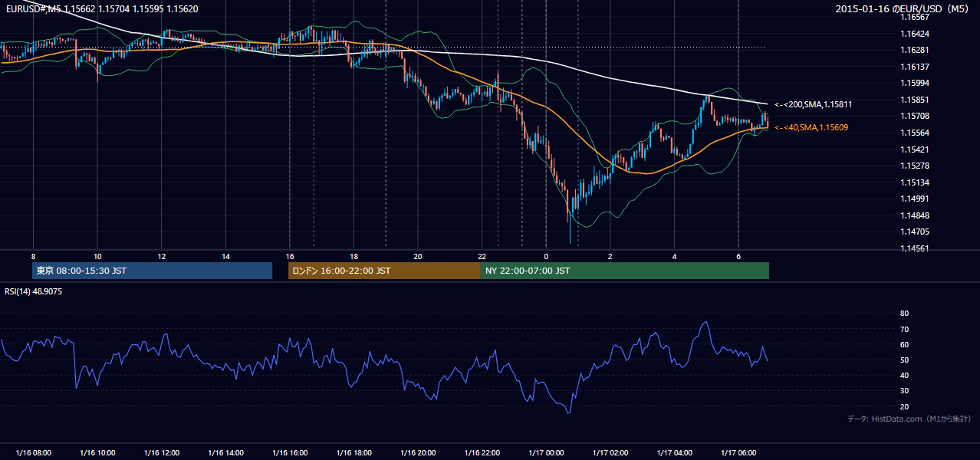Click the 200 SMA label showing 1.15811
The height and width of the screenshot is (460, 980).
(x=813, y=104)
